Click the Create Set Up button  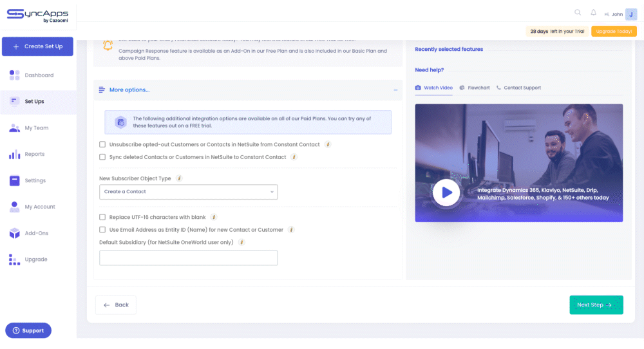click(37, 46)
